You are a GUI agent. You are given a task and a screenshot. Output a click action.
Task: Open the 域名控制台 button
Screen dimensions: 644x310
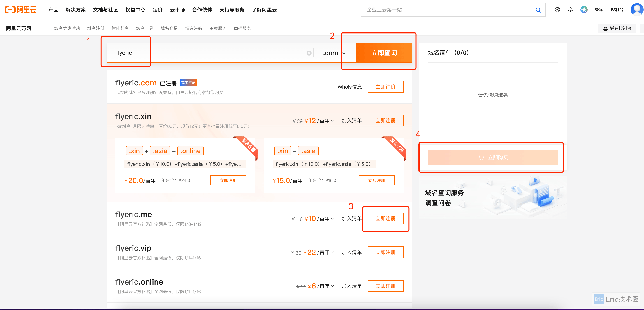click(617, 28)
